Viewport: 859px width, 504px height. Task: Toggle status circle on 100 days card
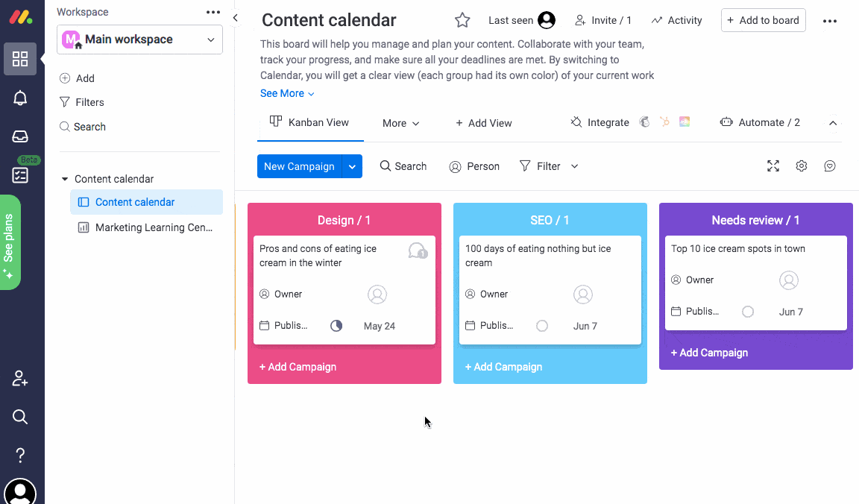[542, 326]
